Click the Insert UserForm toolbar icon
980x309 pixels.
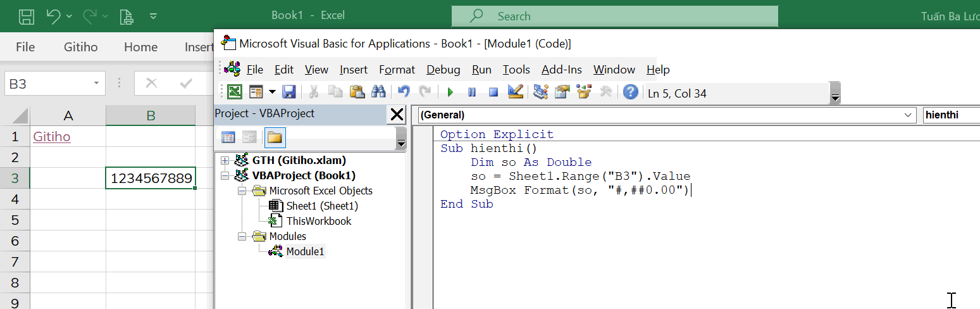pos(256,92)
